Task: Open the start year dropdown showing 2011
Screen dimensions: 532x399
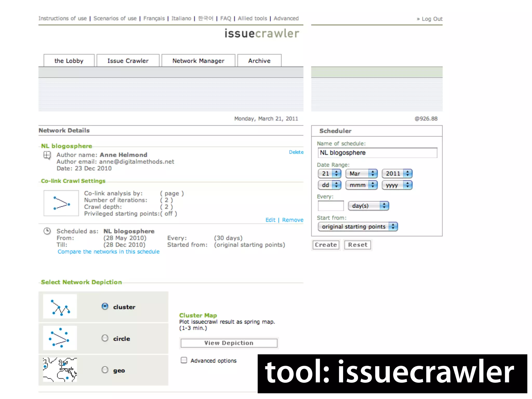Action: 397,174
